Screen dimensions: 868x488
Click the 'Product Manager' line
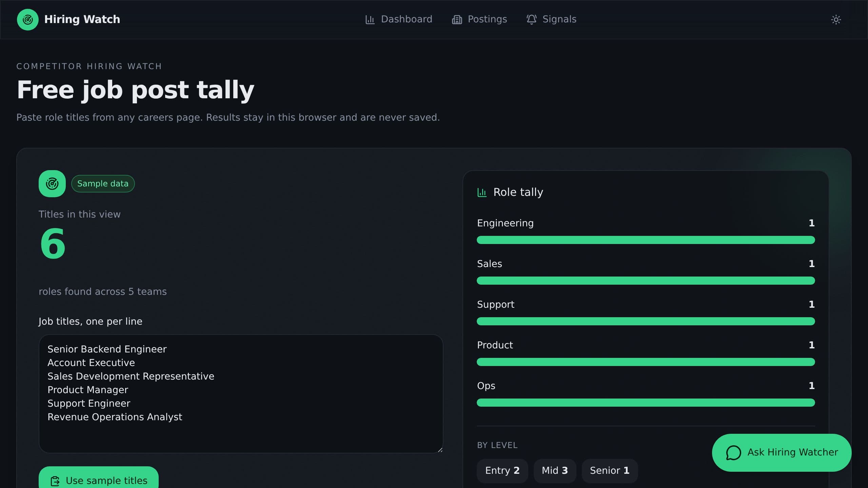click(x=88, y=390)
